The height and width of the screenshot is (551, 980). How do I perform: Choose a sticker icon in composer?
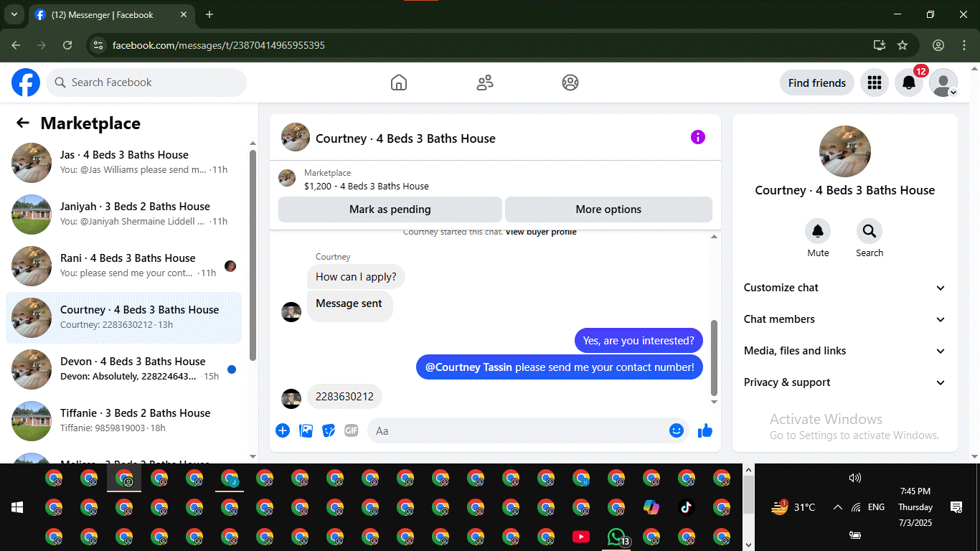(329, 430)
